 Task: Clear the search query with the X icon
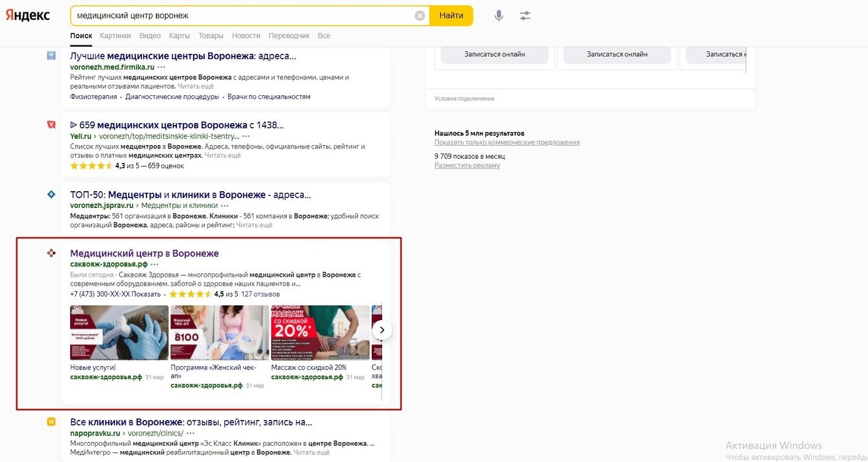point(420,16)
